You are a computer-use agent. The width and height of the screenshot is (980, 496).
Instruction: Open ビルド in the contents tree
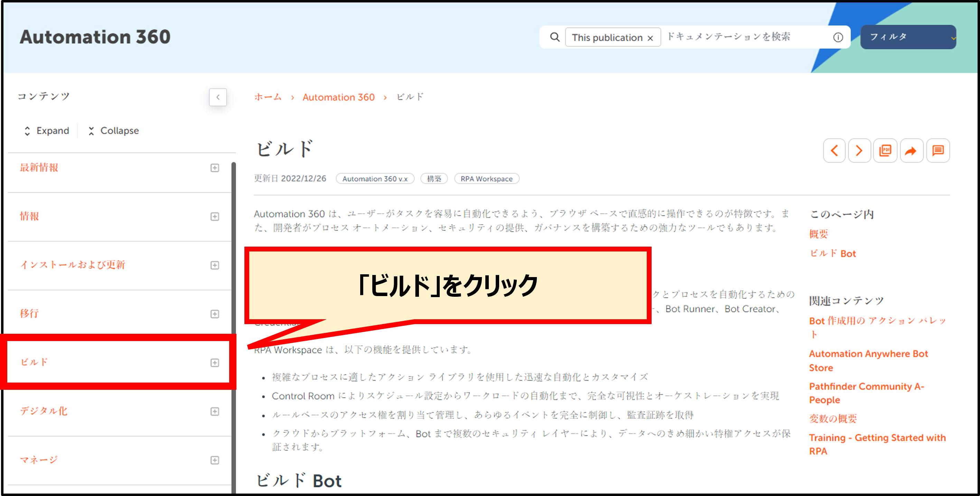[34, 362]
